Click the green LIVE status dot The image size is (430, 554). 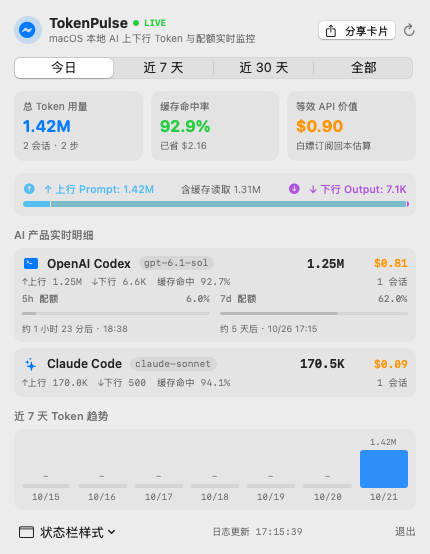[x=136, y=23]
